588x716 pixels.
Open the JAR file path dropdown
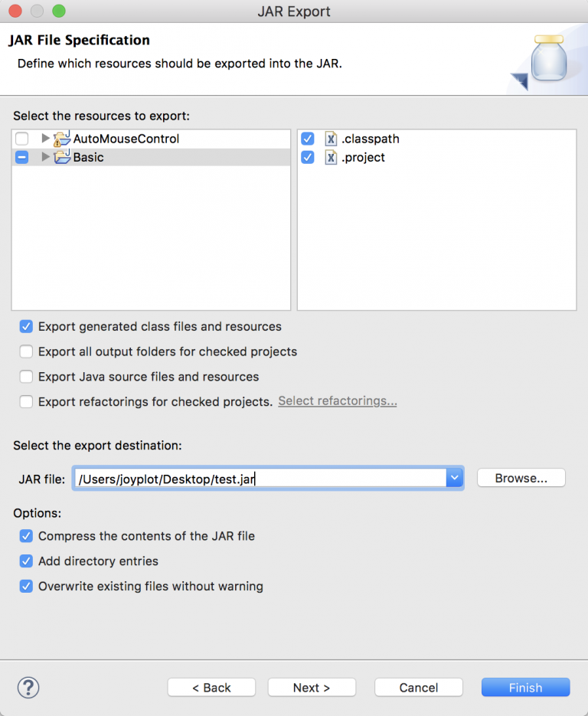click(455, 478)
